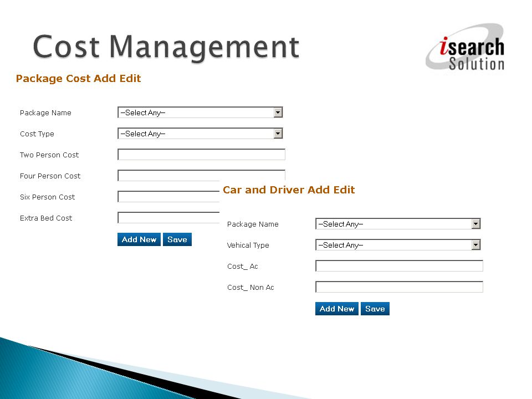Click the 'Package Cost Add Edit' heading

click(78, 78)
